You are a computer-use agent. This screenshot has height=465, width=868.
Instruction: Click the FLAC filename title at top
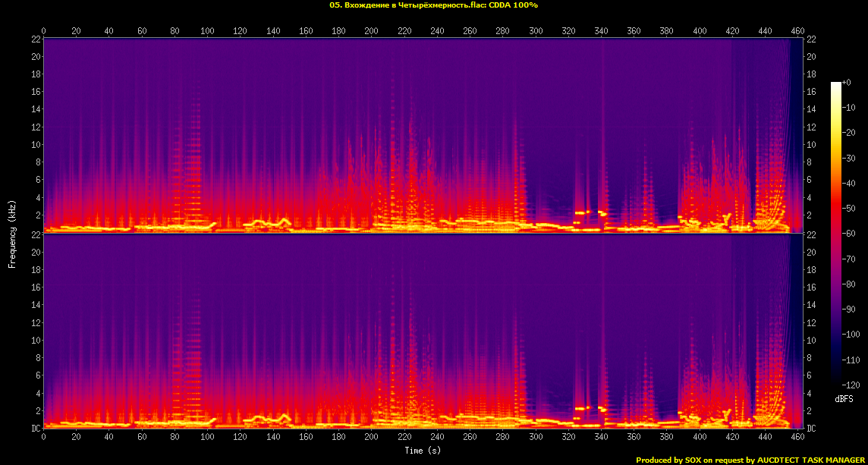coord(433,5)
